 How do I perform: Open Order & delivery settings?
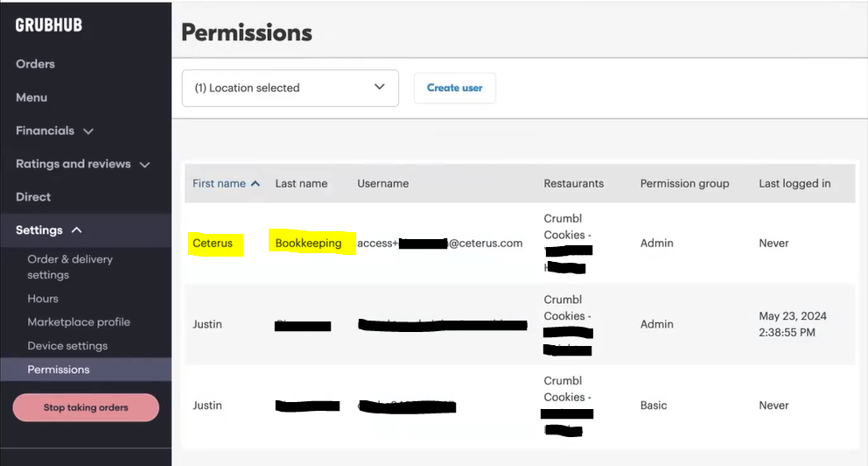pyautogui.click(x=70, y=267)
